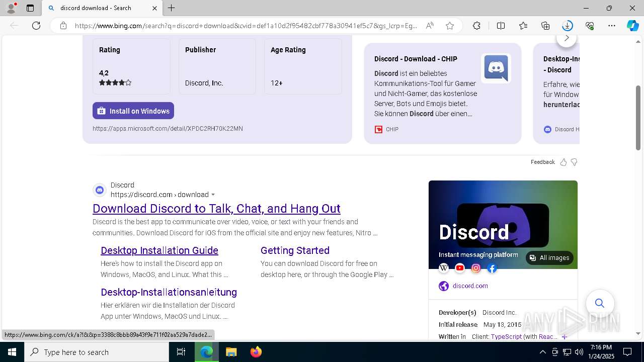The image size is (644, 362).
Task: Click the Discord banner image in knowledge panel
Action: [x=503, y=225]
